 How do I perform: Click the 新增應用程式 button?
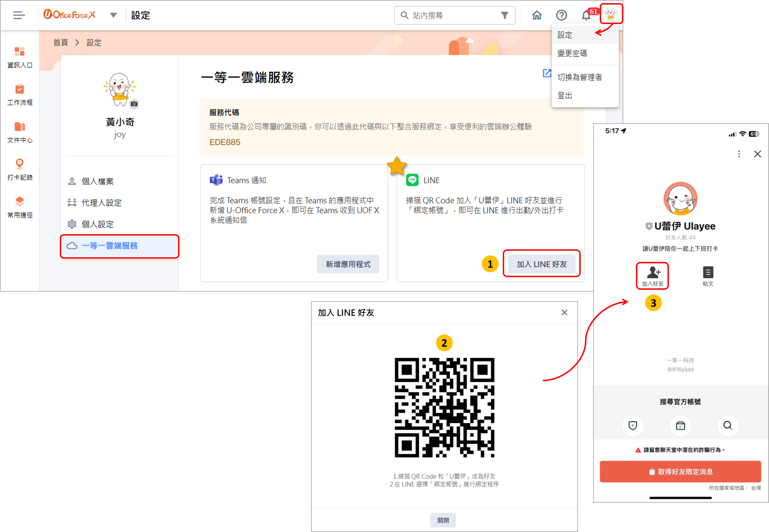pos(348,264)
